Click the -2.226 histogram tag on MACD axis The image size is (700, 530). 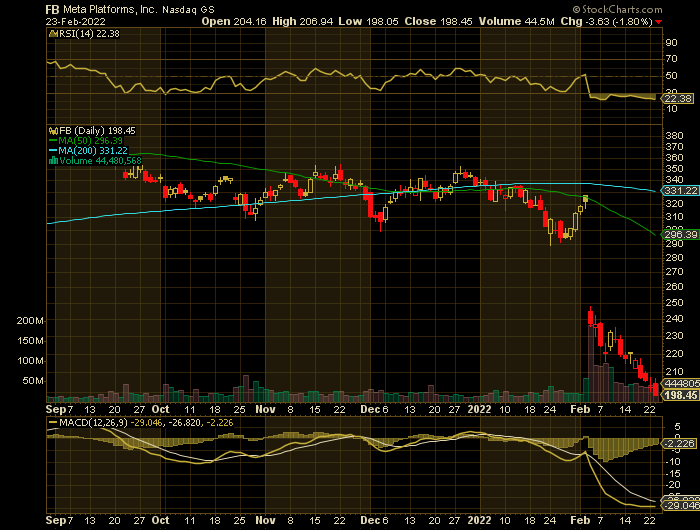click(x=679, y=444)
